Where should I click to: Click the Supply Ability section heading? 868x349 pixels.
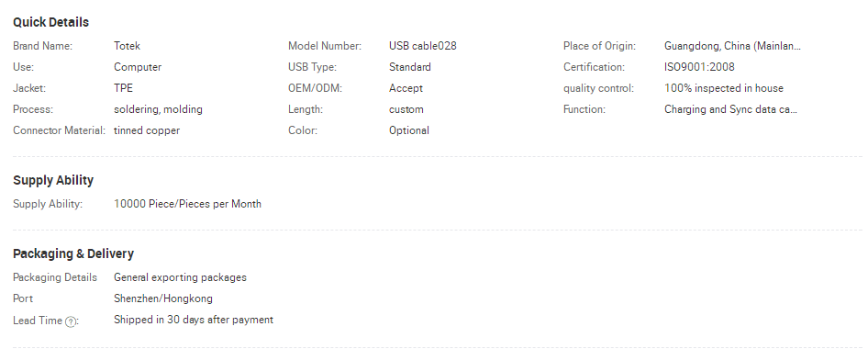click(x=53, y=180)
